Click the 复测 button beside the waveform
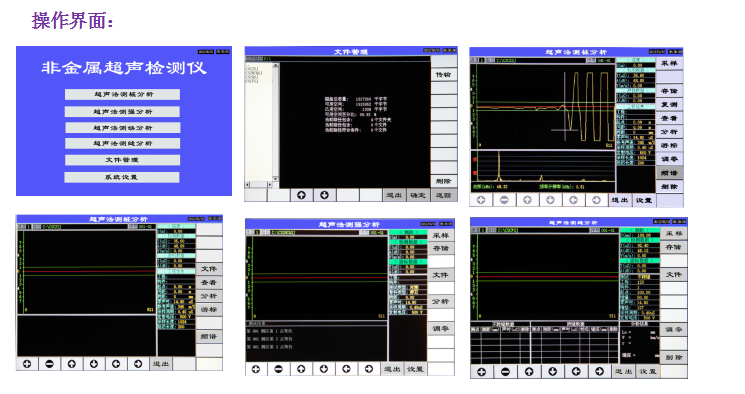Viewport: 745px width, 394px height. click(669, 104)
